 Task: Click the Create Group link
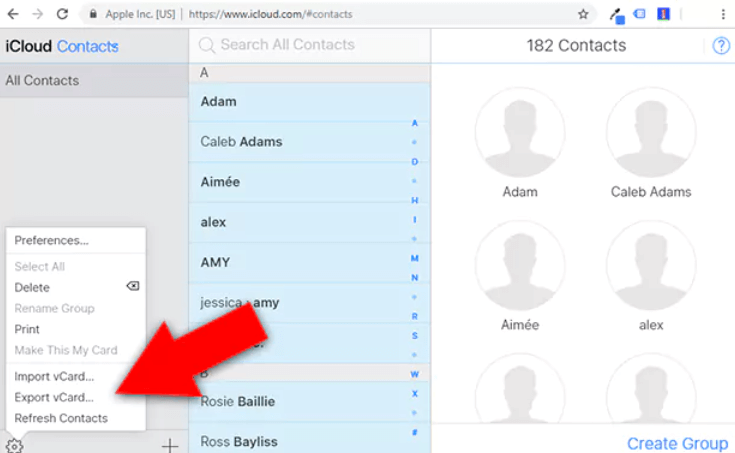[677, 443]
